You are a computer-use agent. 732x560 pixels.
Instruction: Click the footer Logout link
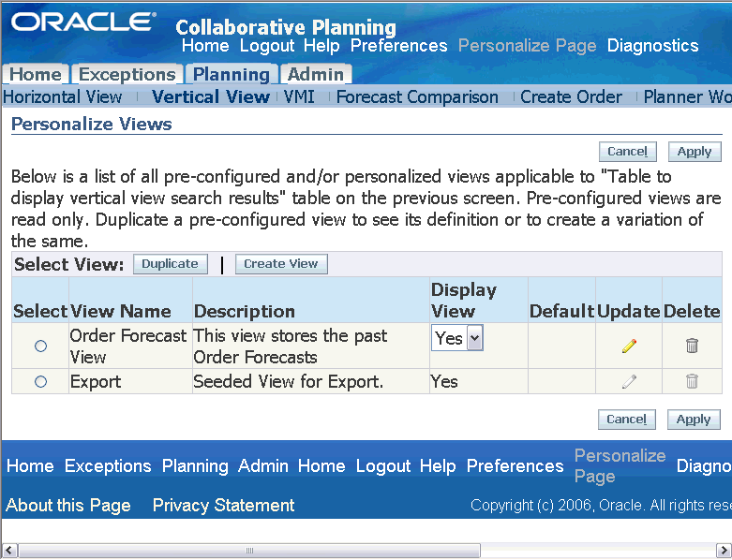(383, 465)
